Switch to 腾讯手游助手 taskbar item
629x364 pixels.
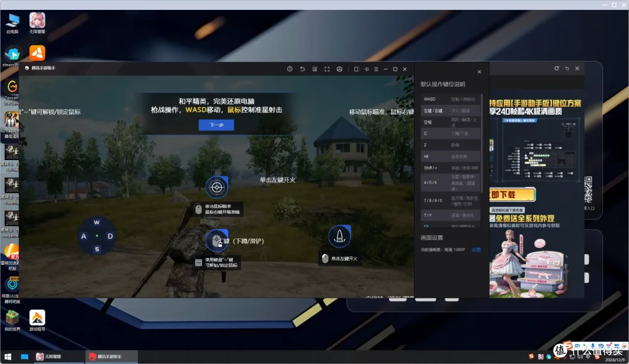pyautogui.click(x=110, y=356)
